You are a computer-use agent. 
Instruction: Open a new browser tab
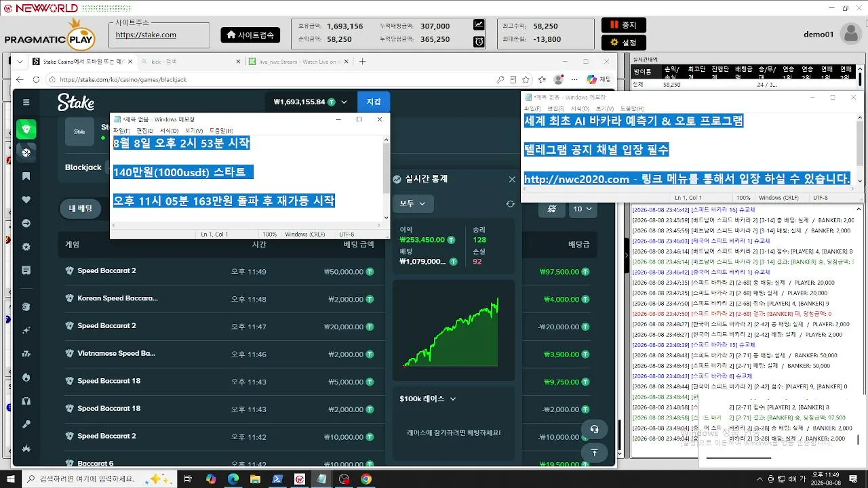(x=362, y=61)
